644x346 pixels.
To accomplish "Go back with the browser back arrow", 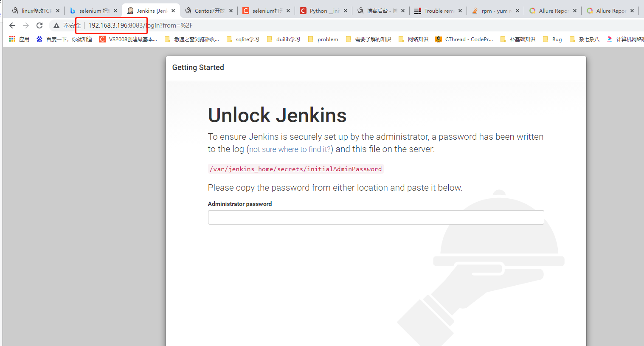I will tap(12, 25).
